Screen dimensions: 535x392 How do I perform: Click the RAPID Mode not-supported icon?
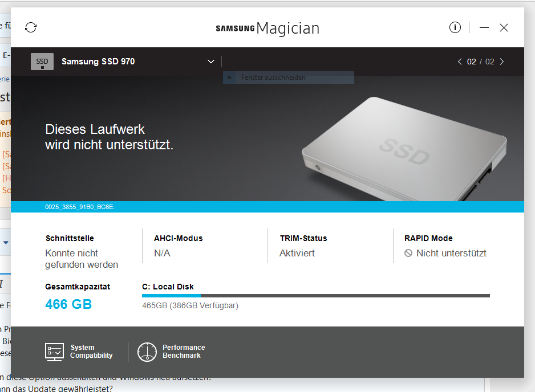click(x=408, y=254)
